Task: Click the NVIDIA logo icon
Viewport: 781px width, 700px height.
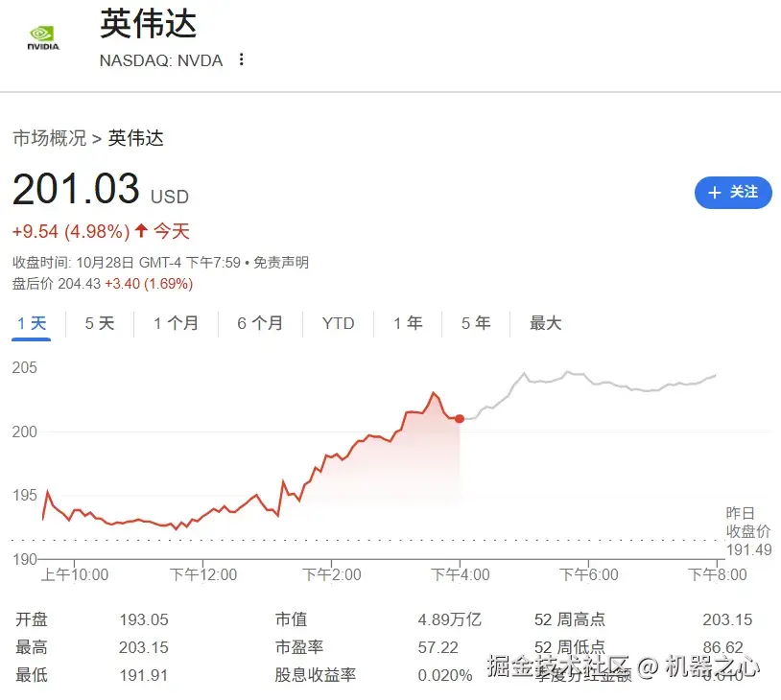Action: tap(42, 34)
